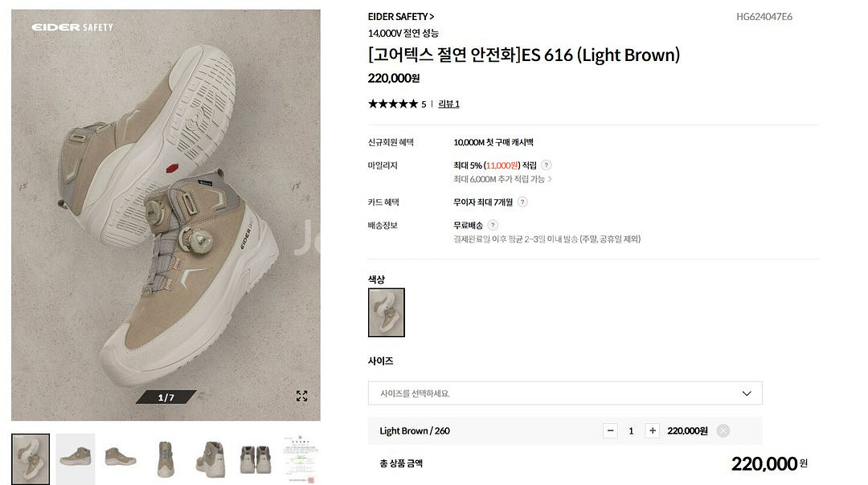The height and width of the screenshot is (485, 868).
Task: Open the EIDER SAFETY brand page
Action: (x=400, y=17)
